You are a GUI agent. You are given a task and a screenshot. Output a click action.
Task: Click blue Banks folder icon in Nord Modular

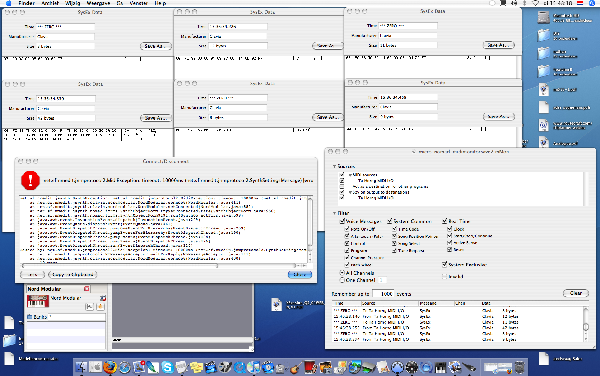29,317
